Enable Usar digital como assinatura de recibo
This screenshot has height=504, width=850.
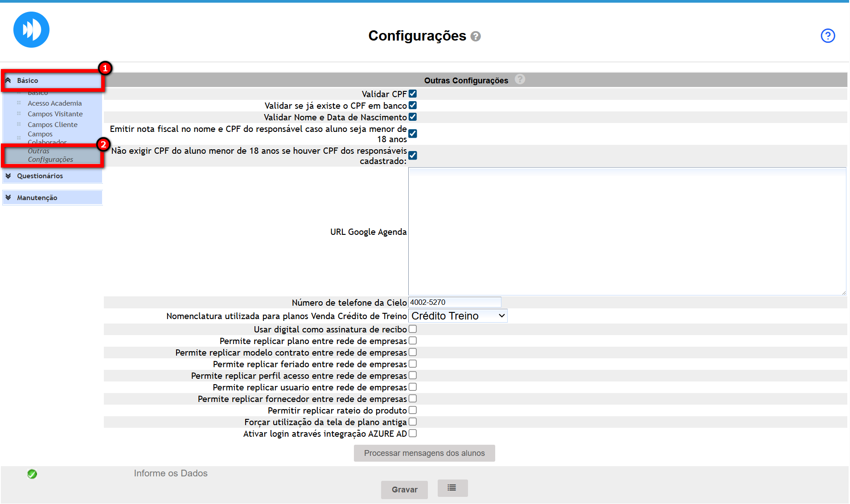tap(413, 329)
